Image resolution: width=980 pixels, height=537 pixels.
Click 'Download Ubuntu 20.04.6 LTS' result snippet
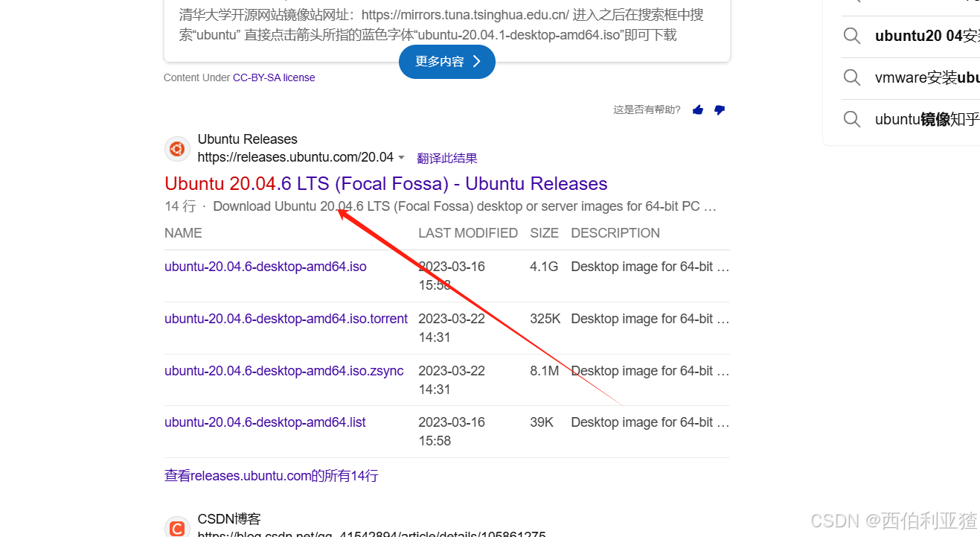465,206
